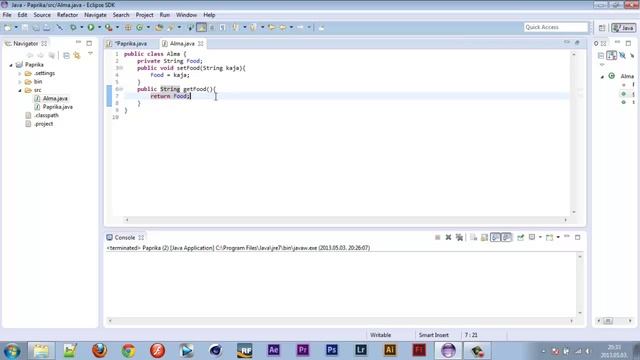Click the Console horizontal scrollbar
640x360 pixels.
pyautogui.click(x=340, y=321)
